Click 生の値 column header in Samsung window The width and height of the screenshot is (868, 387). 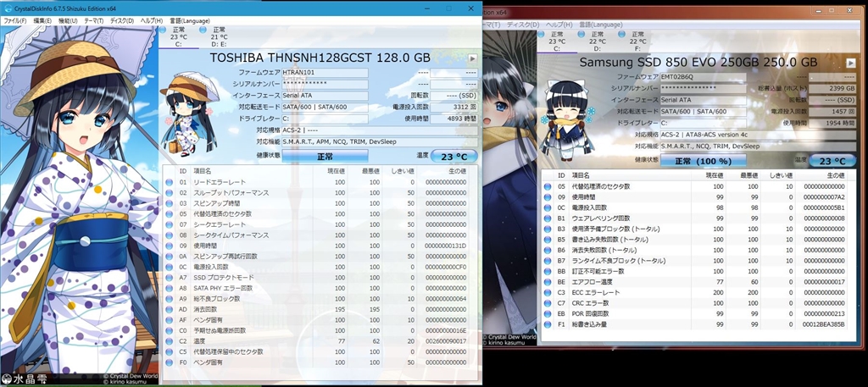point(835,175)
